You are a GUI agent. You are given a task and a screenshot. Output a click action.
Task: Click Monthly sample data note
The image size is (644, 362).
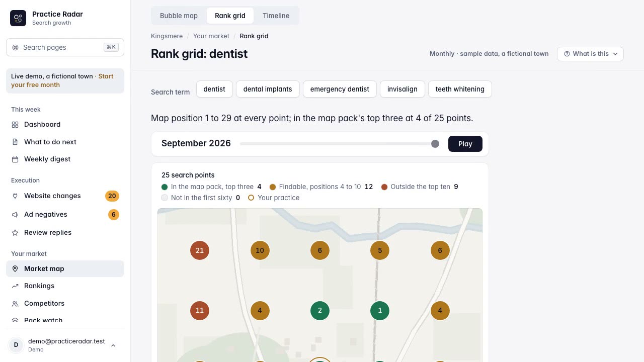pos(489,54)
